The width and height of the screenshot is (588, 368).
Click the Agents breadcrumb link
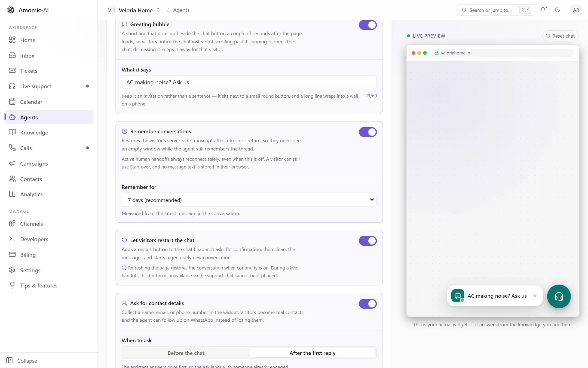point(181,10)
